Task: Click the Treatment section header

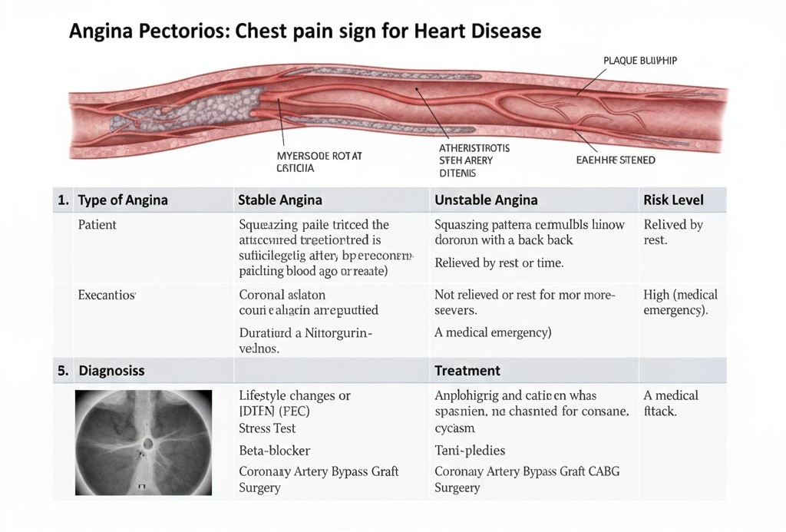Action: pyautogui.click(x=467, y=370)
